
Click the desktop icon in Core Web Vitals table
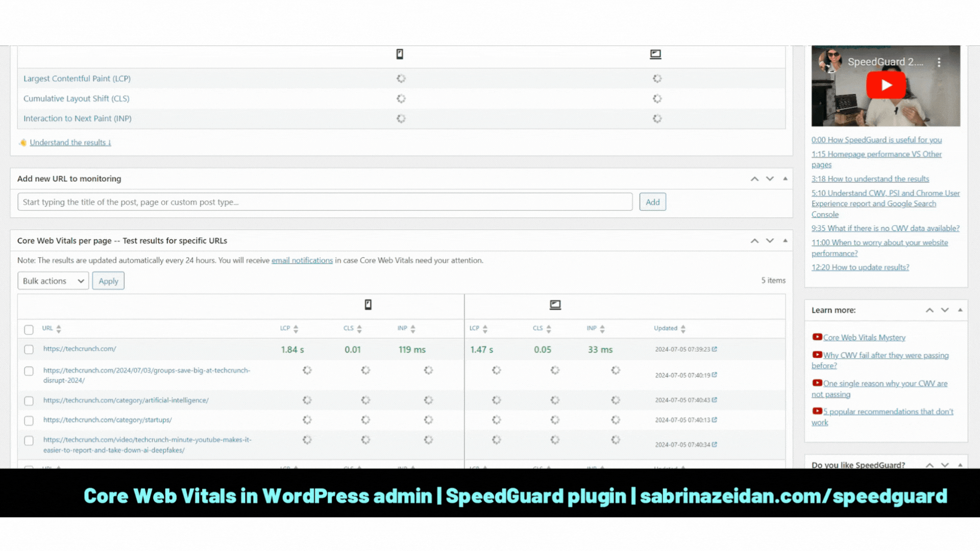click(555, 305)
